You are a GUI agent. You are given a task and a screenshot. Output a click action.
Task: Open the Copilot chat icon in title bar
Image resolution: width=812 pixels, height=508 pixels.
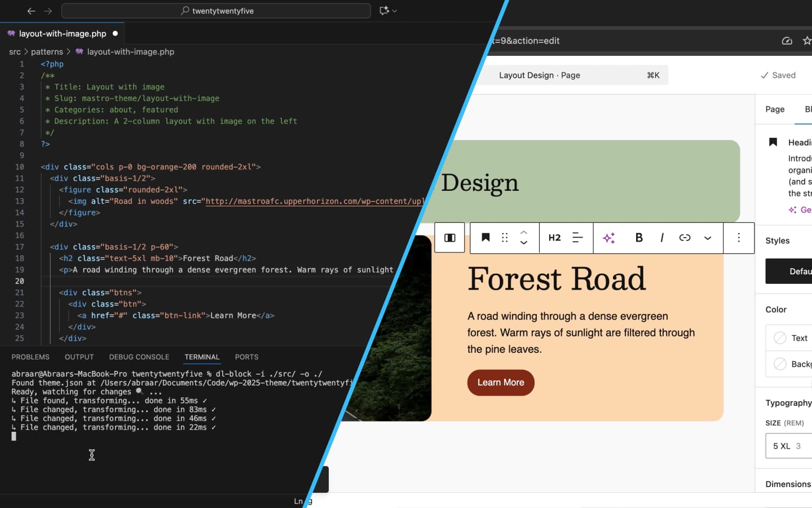point(385,11)
